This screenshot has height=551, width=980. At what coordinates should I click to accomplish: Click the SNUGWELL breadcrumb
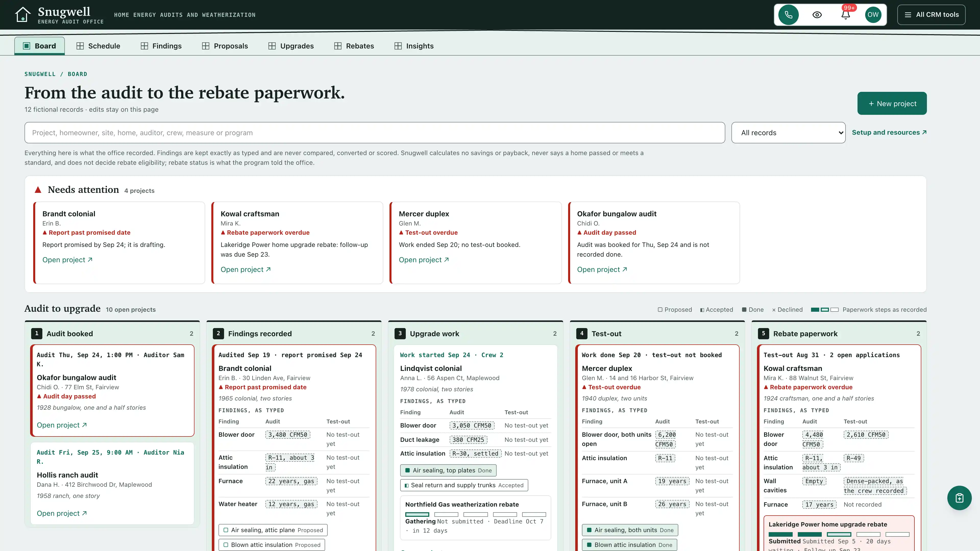pyautogui.click(x=40, y=74)
